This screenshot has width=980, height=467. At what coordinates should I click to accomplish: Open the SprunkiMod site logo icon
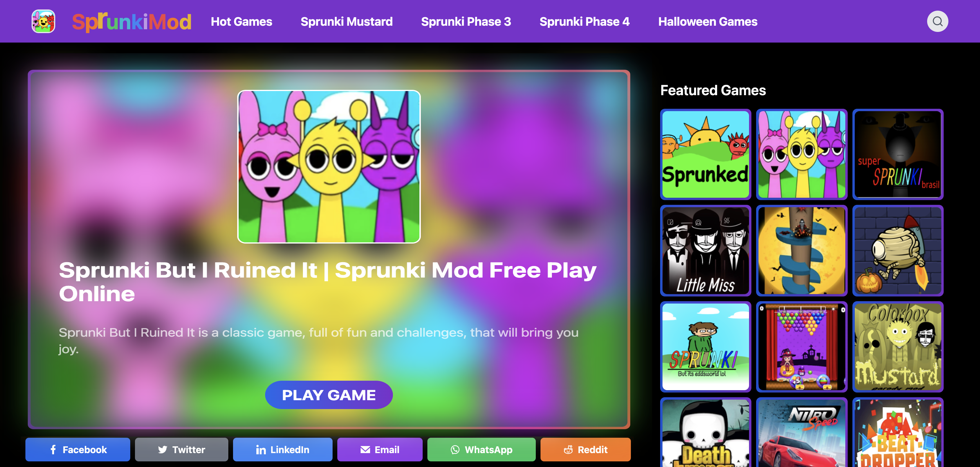coord(43,21)
